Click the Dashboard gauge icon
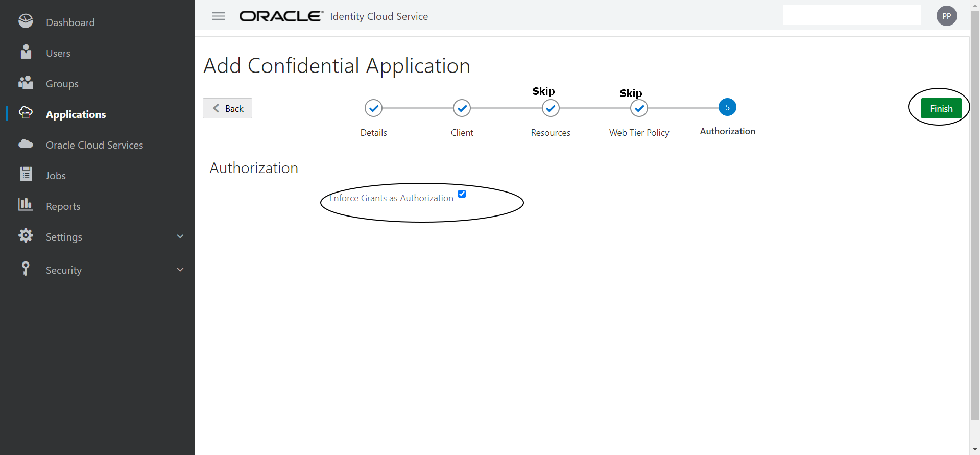Image resolution: width=980 pixels, height=455 pixels. [x=26, y=21]
